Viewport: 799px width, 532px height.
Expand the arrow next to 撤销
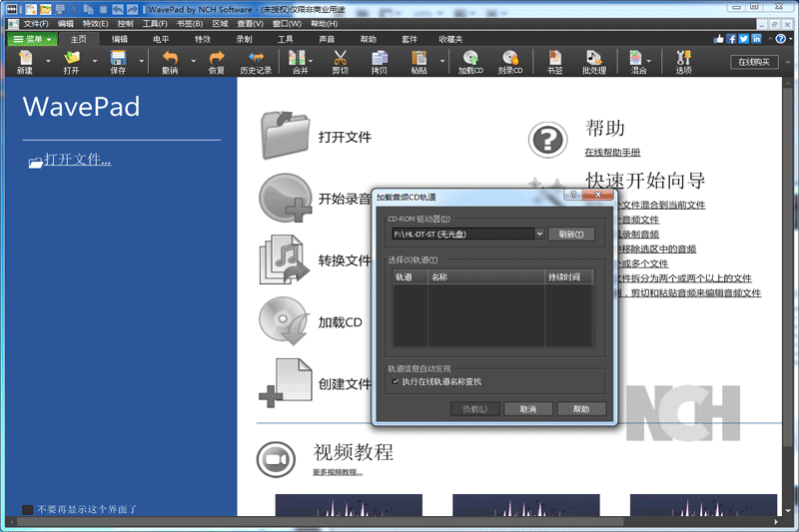(x=193, y=61)
